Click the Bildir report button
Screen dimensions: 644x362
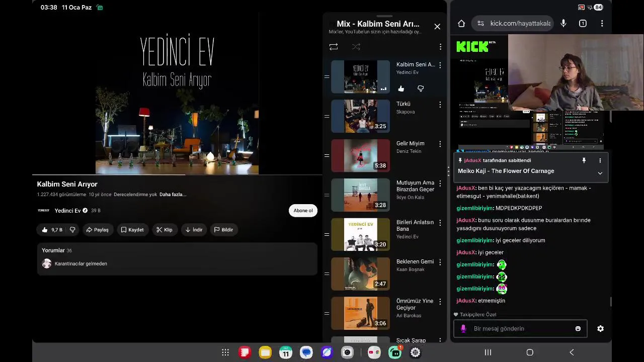pyautogui.click(x=223, y=230)
